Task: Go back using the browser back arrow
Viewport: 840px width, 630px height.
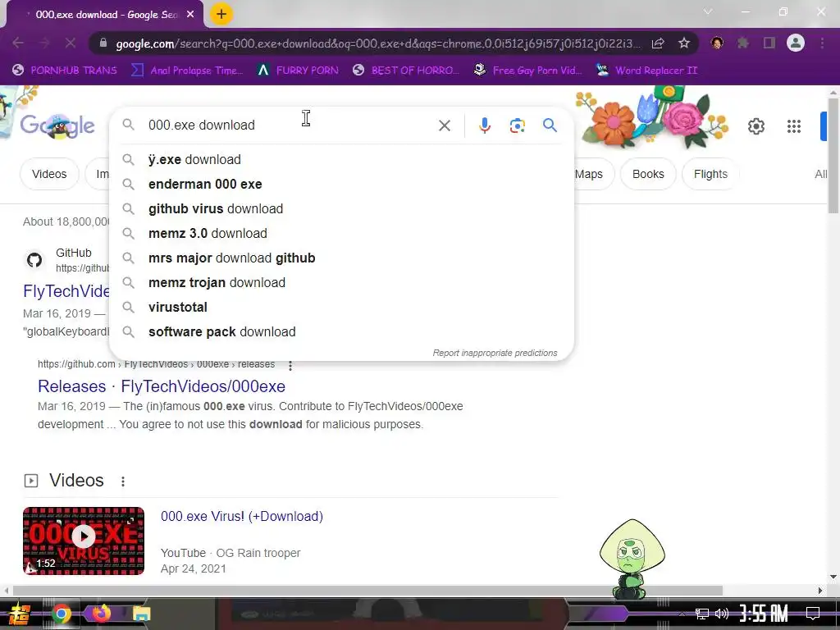Action: 18,43
